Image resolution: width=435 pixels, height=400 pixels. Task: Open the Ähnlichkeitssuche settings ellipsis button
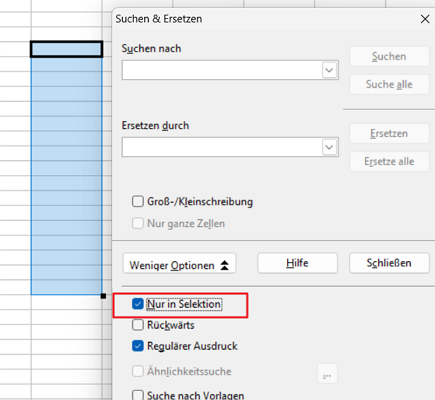click(327, 373)
